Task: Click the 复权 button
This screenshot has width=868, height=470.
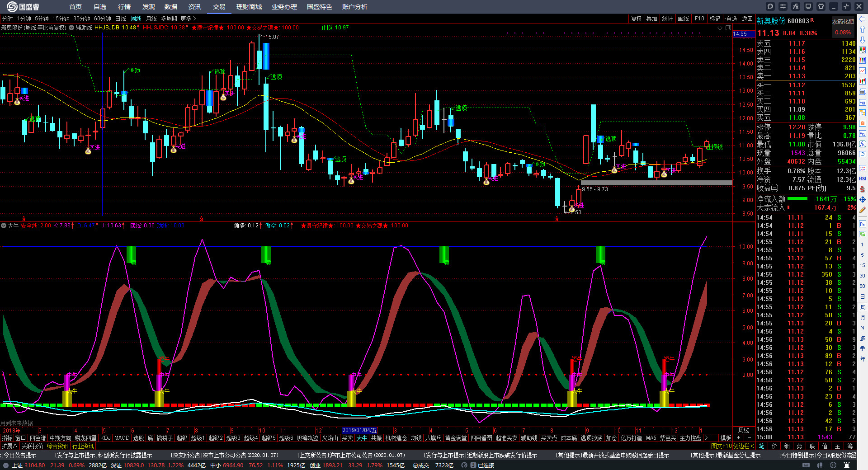Action: point(637,19)
